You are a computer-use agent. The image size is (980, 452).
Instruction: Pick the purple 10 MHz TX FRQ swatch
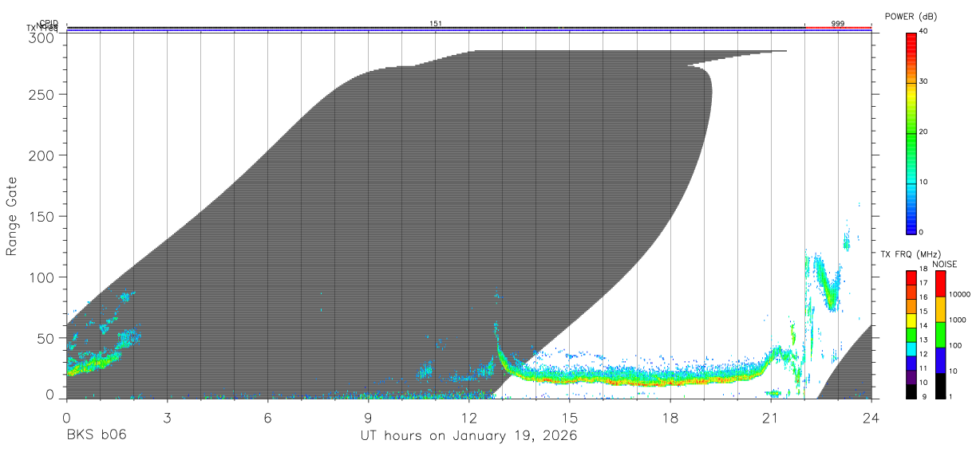pyautogui.click(x=911, y=377)
